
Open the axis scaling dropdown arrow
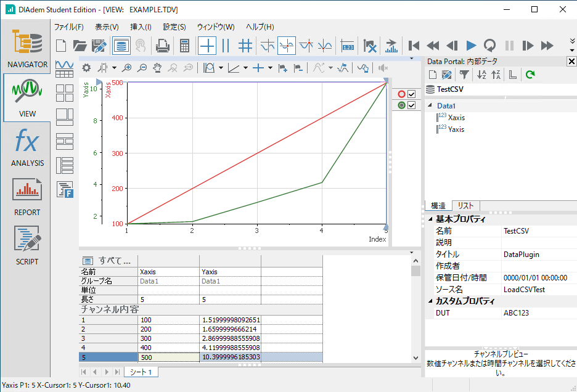tap(245, 68)
